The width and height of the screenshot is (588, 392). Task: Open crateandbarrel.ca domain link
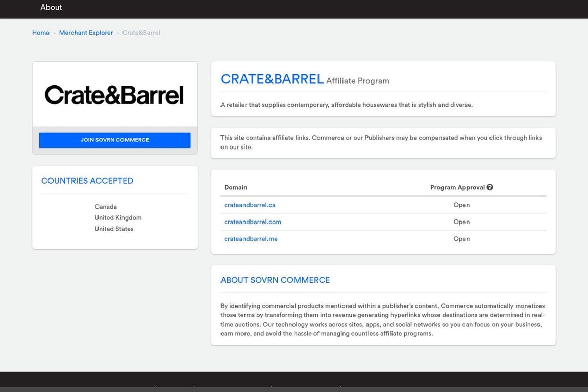250,205
